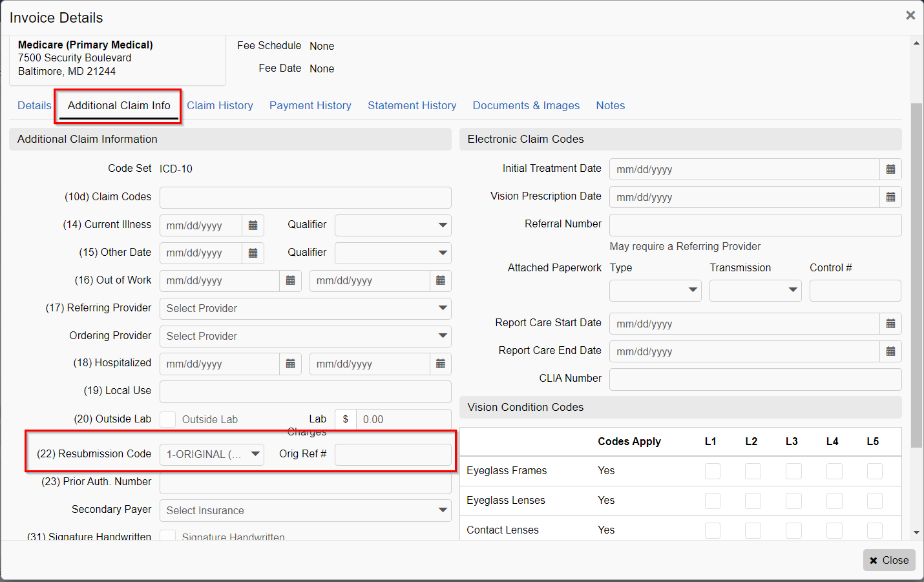Open the Payment History tab

[310, 105]
